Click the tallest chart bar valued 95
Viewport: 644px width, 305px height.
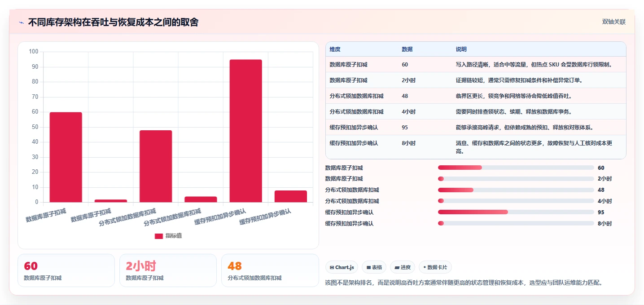[x=245, y=131]
